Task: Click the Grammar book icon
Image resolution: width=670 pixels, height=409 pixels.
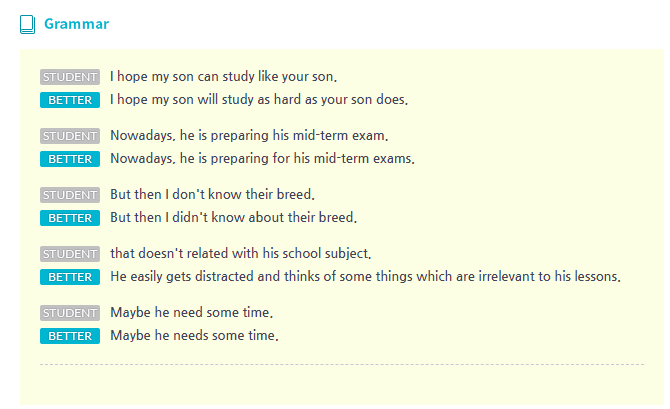Action: coord(27,24)
